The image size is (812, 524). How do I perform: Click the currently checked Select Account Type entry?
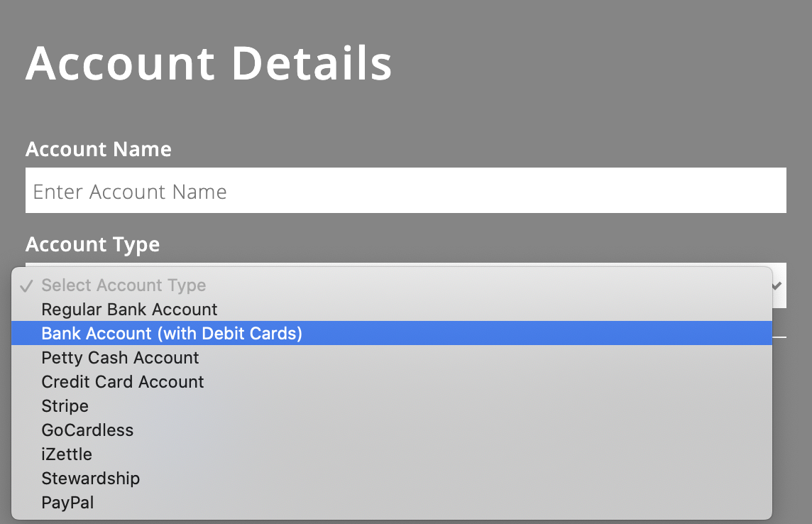click(123, 285)
